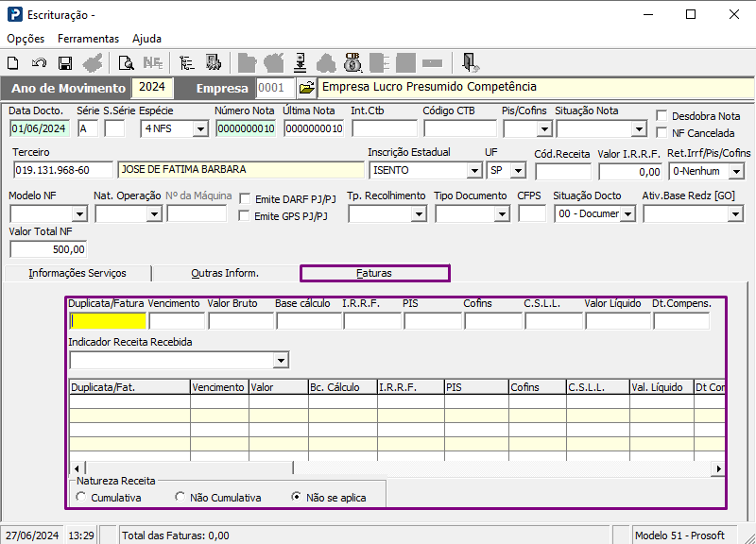Click the Undo arrow icon
The image size is (756, 544).
[39, 63]
